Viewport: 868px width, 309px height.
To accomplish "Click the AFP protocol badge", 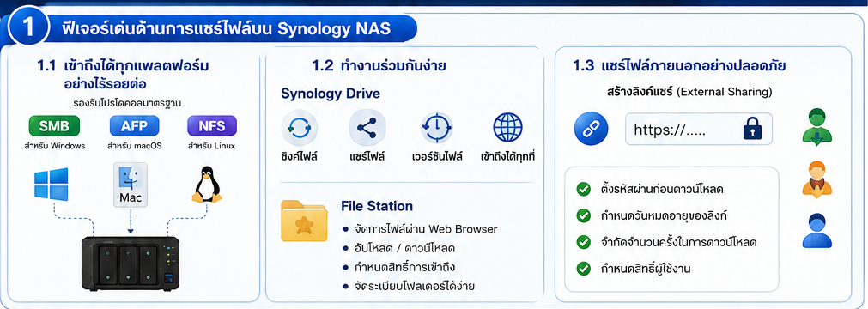I will pos(135,126).
